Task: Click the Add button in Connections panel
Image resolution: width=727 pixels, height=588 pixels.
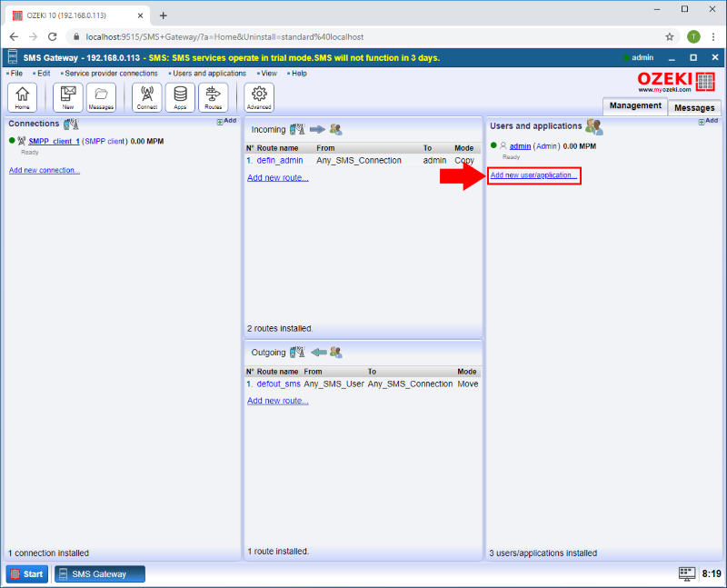Action: pos(226,121)
